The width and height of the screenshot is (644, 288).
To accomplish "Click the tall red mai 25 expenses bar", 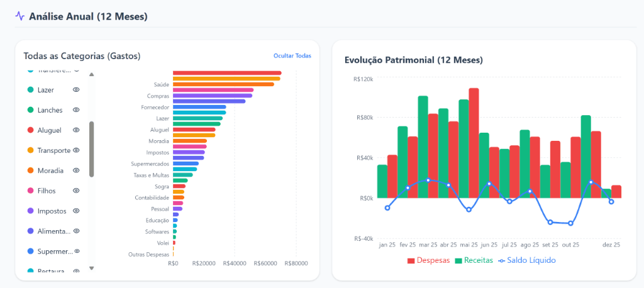I will 474,143.
